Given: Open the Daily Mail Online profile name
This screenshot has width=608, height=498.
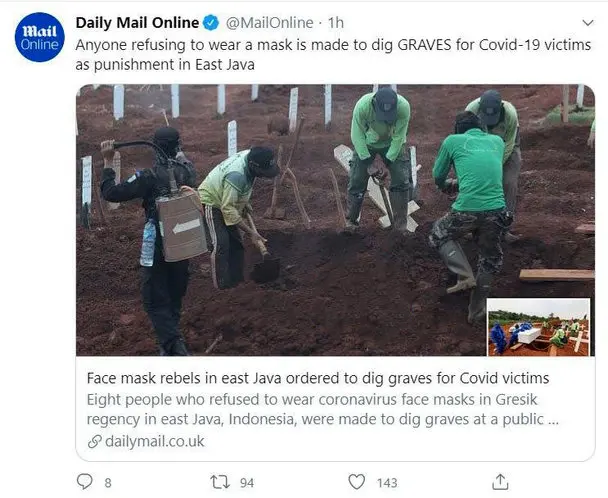Looking at the screenshot, I should click(x=139, y=21).
